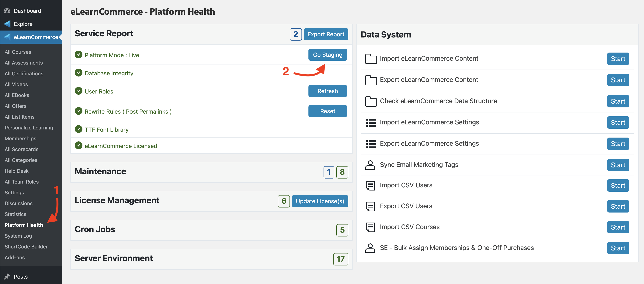The height and width of the screenshot is (284, 644).
Task: Click the blue Maintenance badge 1
Action: [329, 172]
